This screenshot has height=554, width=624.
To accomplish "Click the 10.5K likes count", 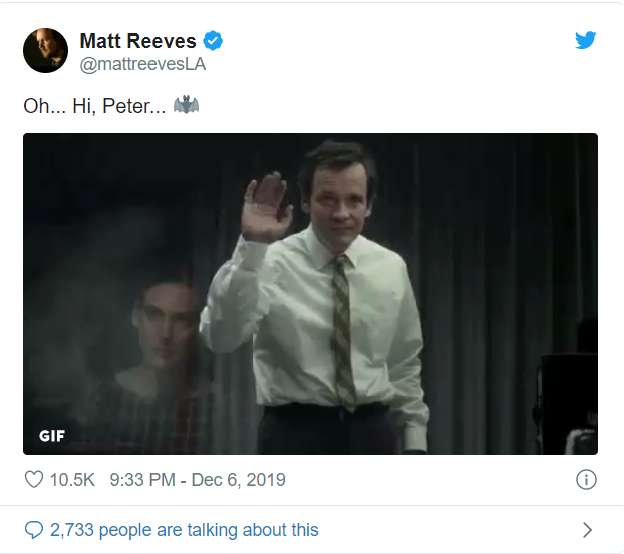I will (72, 480).
